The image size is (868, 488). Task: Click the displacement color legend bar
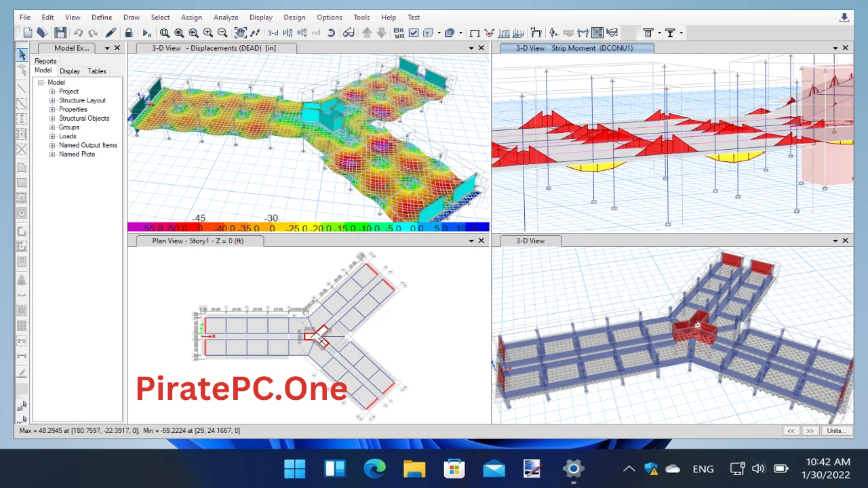pyautogui.click(x=309, y=228)
